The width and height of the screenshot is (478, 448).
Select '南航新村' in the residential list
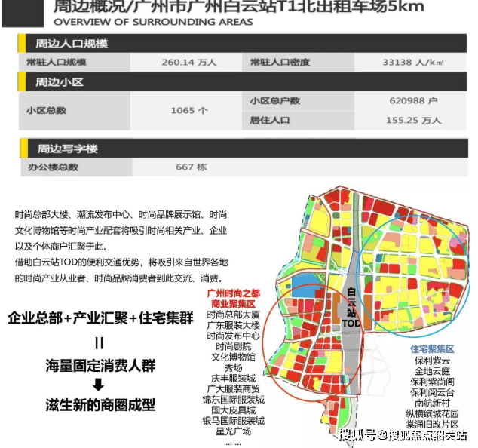coord(432,404)
